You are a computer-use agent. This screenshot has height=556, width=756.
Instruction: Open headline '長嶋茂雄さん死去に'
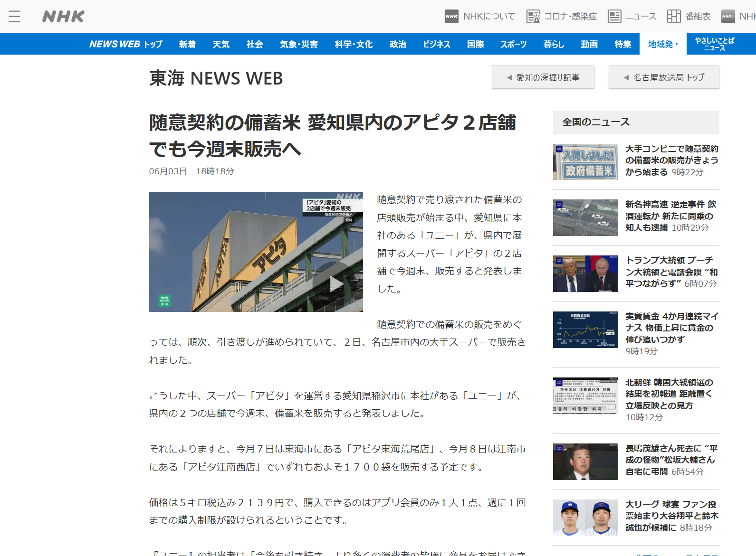tap(672, 460)
